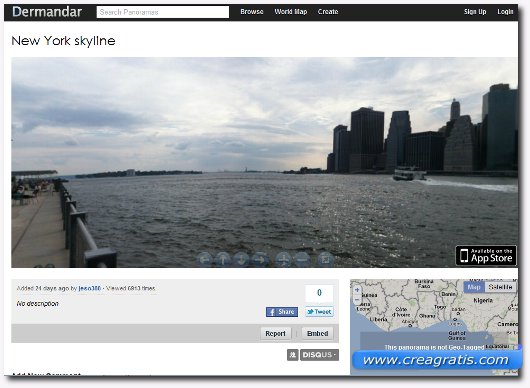
Task: Click the Dermandar logo
Action: (x=47, y=12)
